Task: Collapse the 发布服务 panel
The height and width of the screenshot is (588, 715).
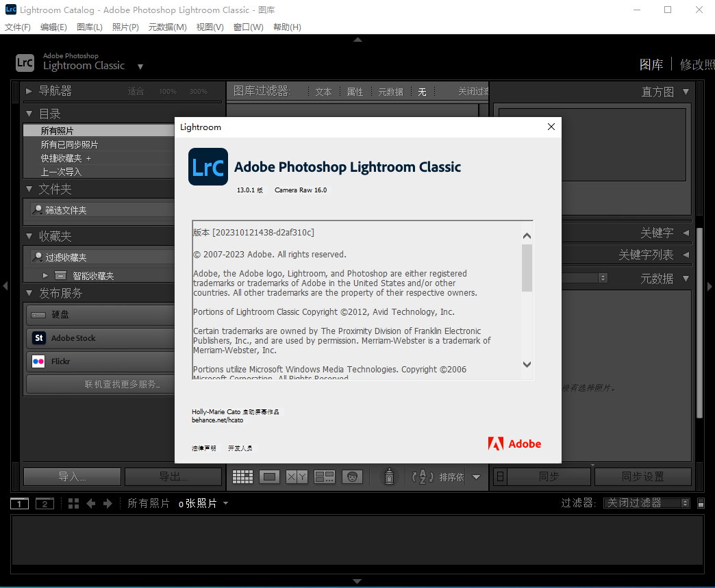Action: pyautogui.click(x=29, y=293)
